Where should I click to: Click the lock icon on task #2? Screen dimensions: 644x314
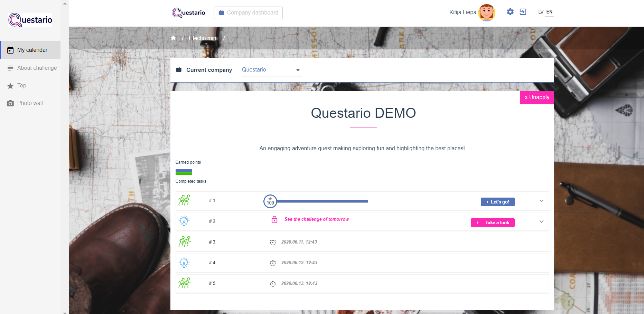click(x=274, y=220)
